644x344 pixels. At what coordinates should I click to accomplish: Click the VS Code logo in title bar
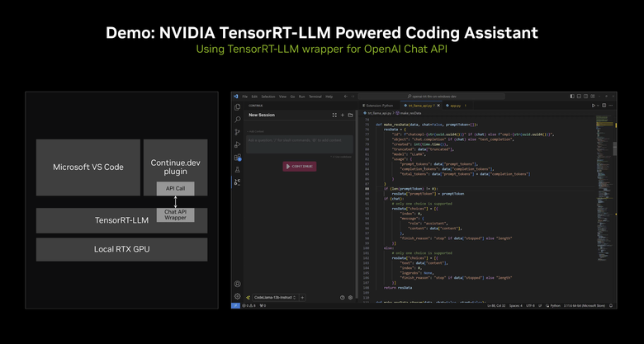click(x=236, y=97)
